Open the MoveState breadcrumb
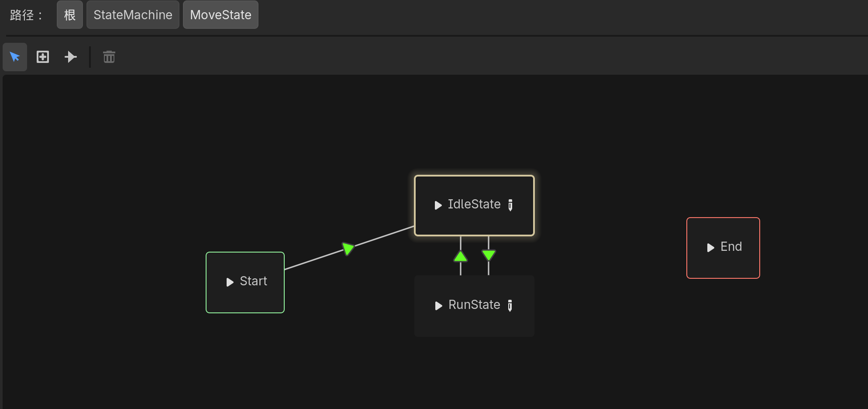 [x=220, y=15]
